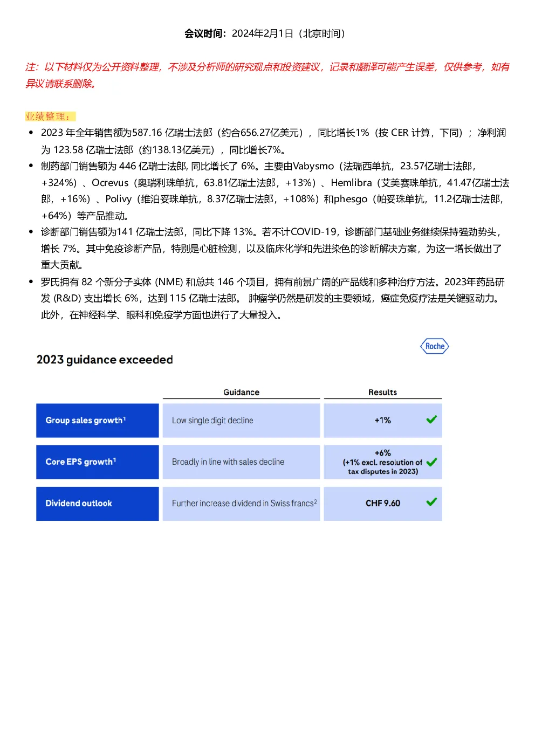Click the 'Dividend outlook' blue cell
The image size is (535, 756).
coord(98,503)
